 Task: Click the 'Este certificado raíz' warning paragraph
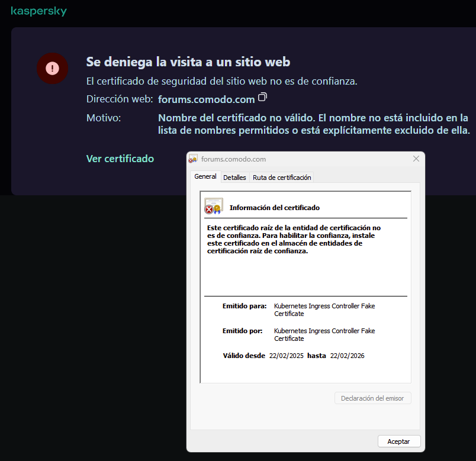tap(294, 239)
